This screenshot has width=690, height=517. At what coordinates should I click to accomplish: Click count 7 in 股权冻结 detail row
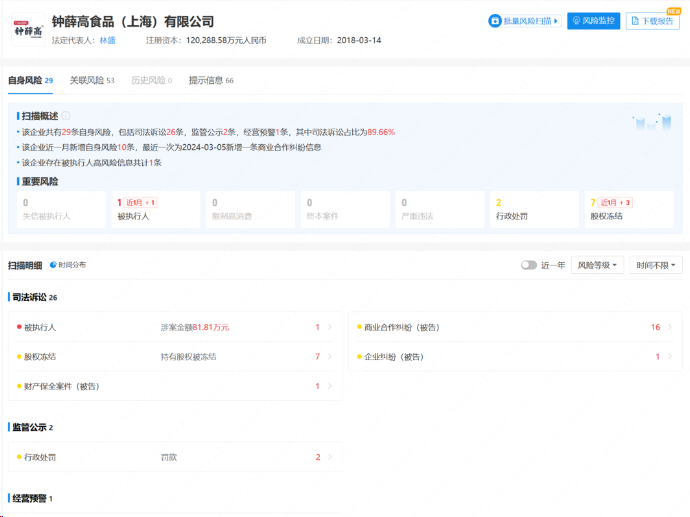[x=317, y=356]
